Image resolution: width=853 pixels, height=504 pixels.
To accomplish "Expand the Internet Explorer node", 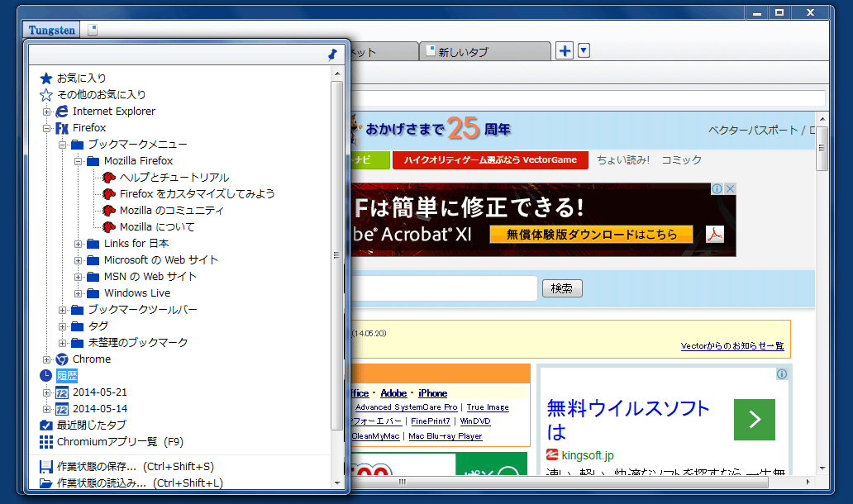I will [x=47, y=112].
